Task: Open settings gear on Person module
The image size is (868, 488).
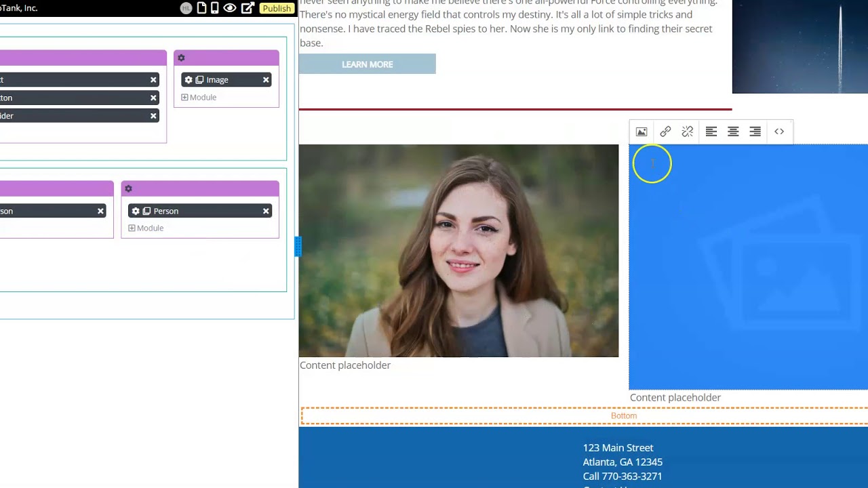Action: pos(136,211)
